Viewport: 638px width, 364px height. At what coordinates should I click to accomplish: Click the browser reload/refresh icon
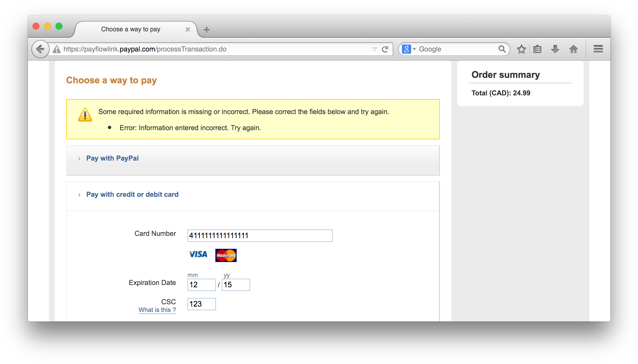click(x=385, y=49)
